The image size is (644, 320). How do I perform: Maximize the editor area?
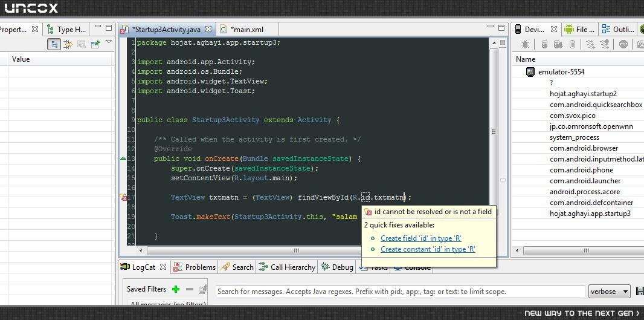tap(501, 28)
